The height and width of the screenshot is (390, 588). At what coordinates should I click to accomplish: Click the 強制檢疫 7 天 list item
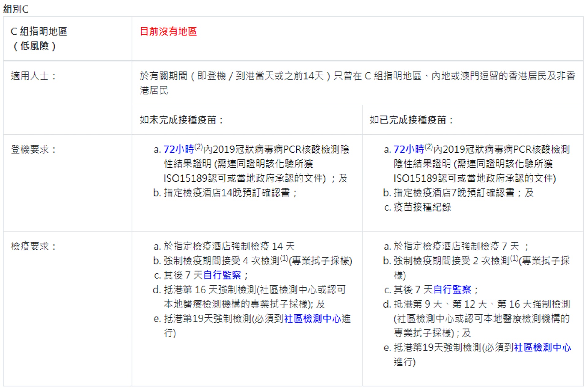[456, 246]
